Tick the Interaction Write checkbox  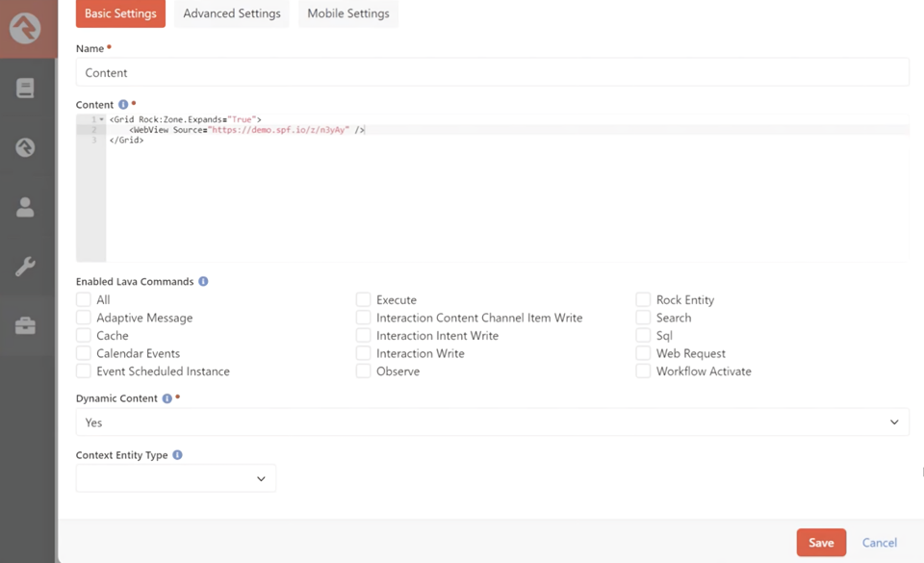pyautogui.click(x=364, y=353)
